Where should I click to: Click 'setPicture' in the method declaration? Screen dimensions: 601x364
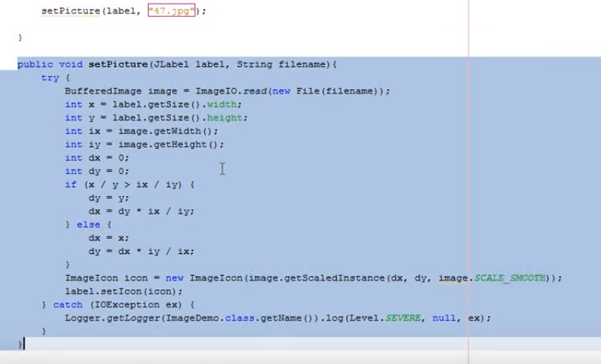pyautogui.click(x=118, y=64)
